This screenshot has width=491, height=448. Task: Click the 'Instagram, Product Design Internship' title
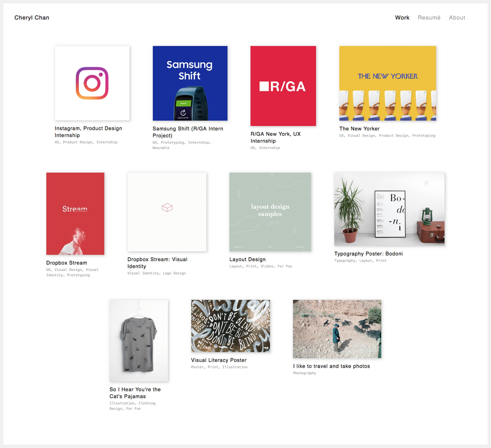coord(89,132)
